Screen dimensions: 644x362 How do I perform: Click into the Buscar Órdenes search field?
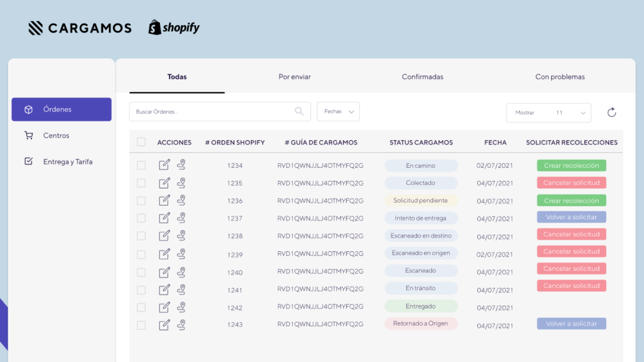click(213, 111)
